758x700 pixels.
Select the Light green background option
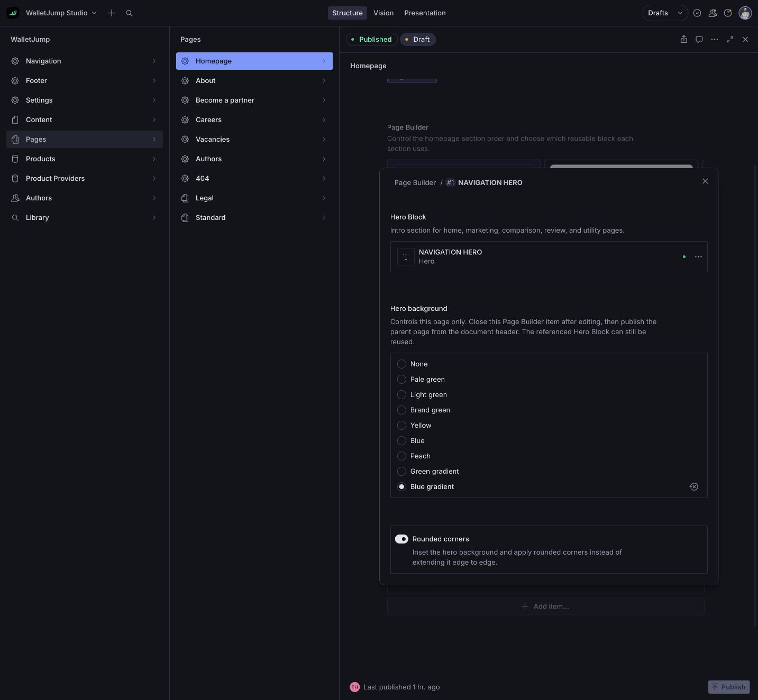[x=401, y=394]
